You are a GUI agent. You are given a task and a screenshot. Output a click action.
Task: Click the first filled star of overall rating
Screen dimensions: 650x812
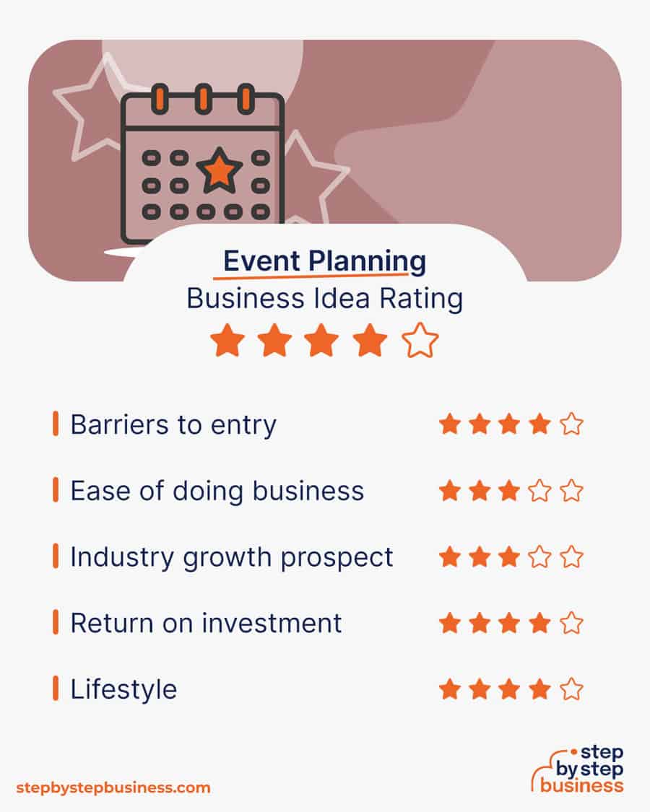click(227, 340)
